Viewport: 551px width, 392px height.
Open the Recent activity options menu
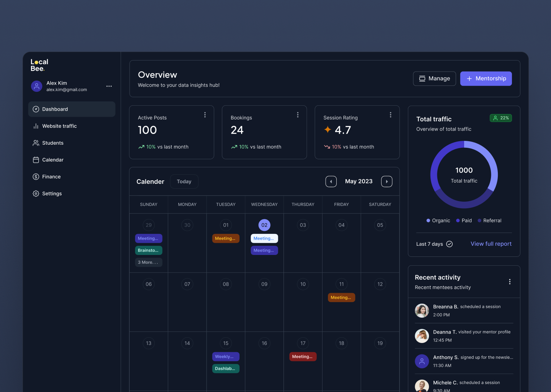510,281
